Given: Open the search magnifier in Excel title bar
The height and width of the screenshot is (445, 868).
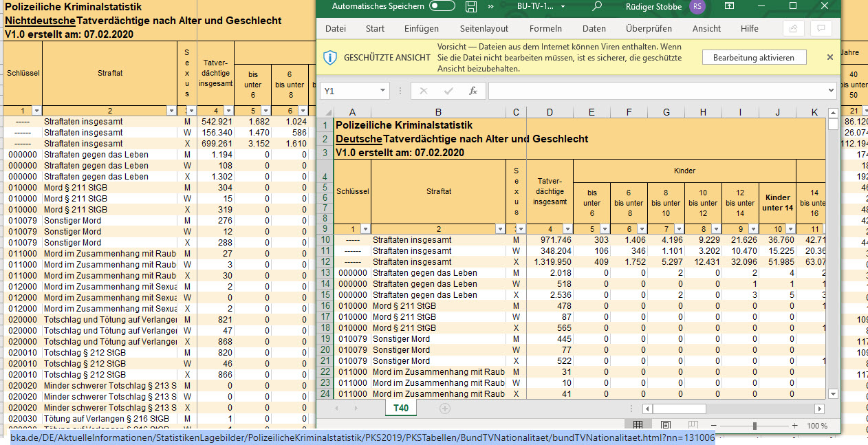Looking at the screenshot, I should coord(597,7).
